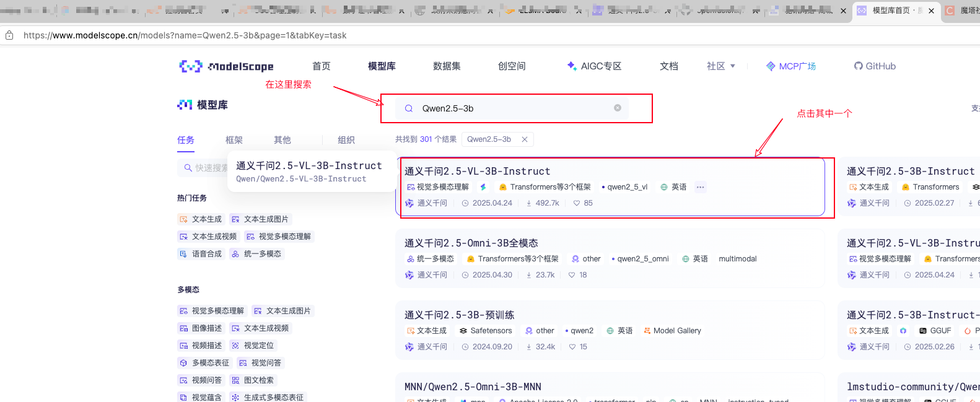Remove the Qwen2.5-3b filter chip
This screenshot has height=402, width=980.
tap(525, 139)
